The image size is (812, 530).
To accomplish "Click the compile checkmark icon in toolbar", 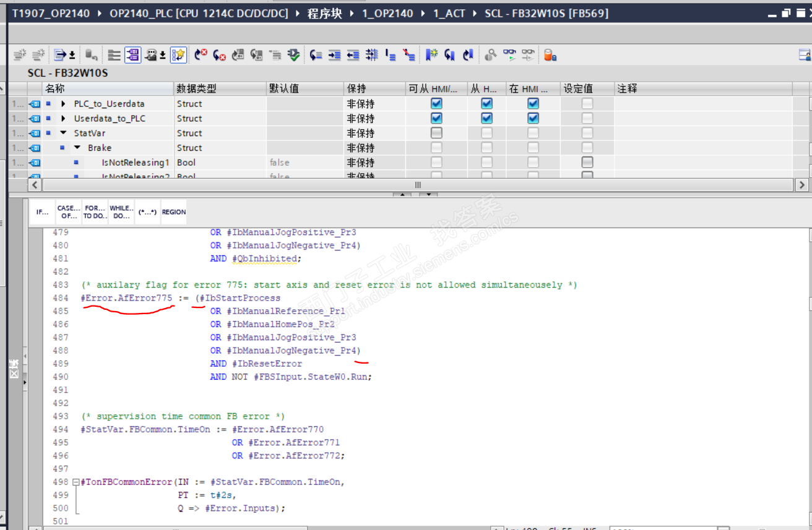I will click(294, 56).
